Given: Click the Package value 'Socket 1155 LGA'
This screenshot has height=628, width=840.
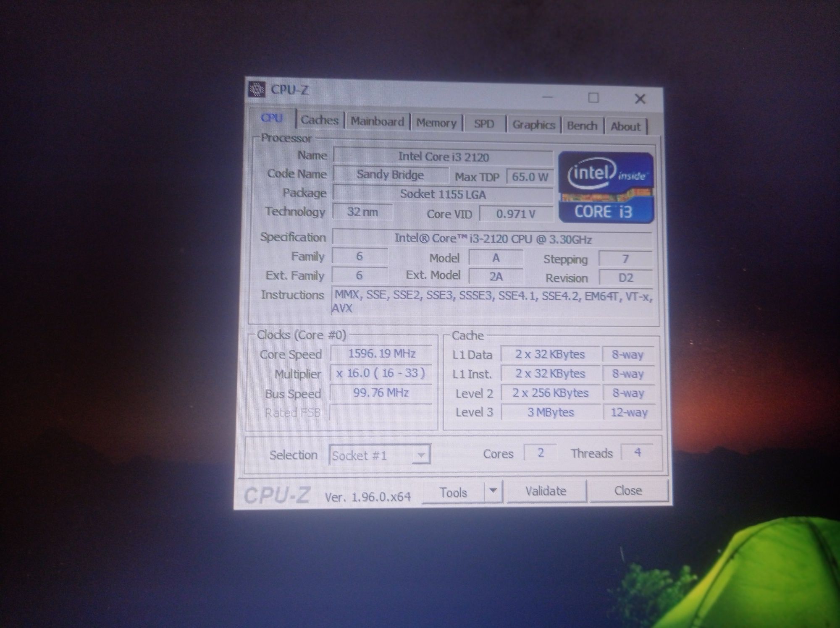Looking at the screenshot, I should [443, 194].
